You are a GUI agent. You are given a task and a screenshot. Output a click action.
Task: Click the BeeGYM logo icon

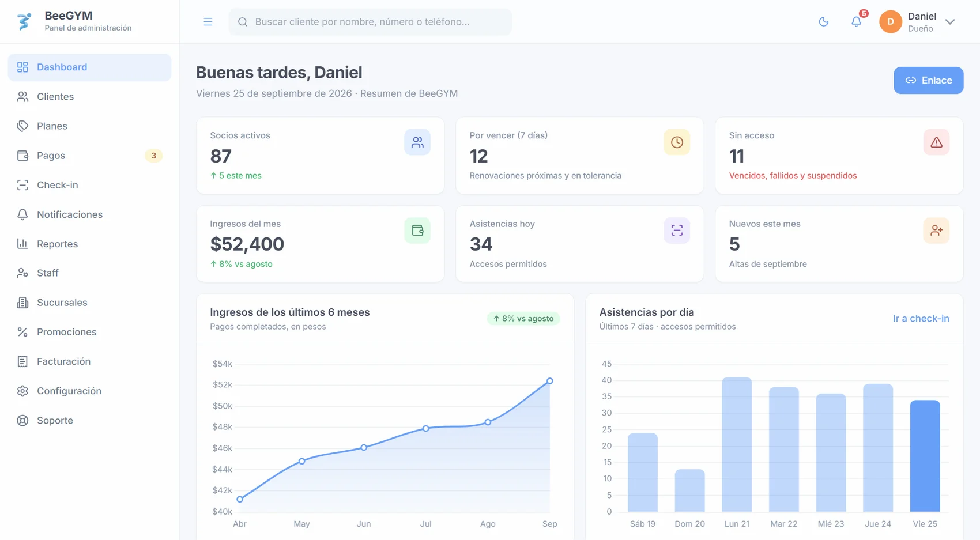24,21
